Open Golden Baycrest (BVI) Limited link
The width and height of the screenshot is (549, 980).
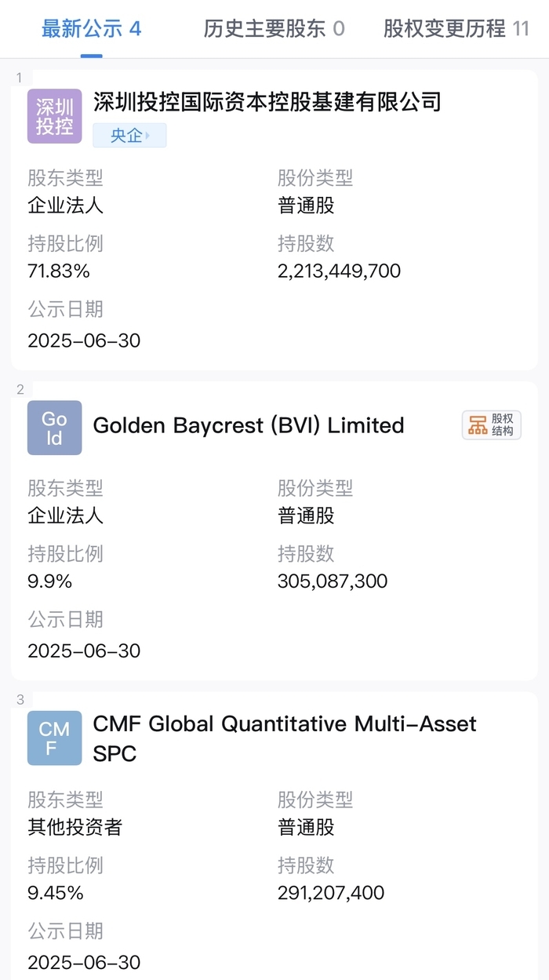click(x=249, y=425)
